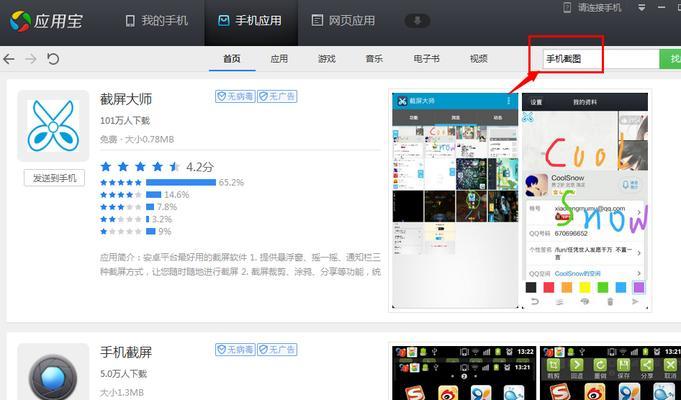This screenshot has height=400, width=681.
Task: Click the 应用宝 logo
Action: point(46,21)
